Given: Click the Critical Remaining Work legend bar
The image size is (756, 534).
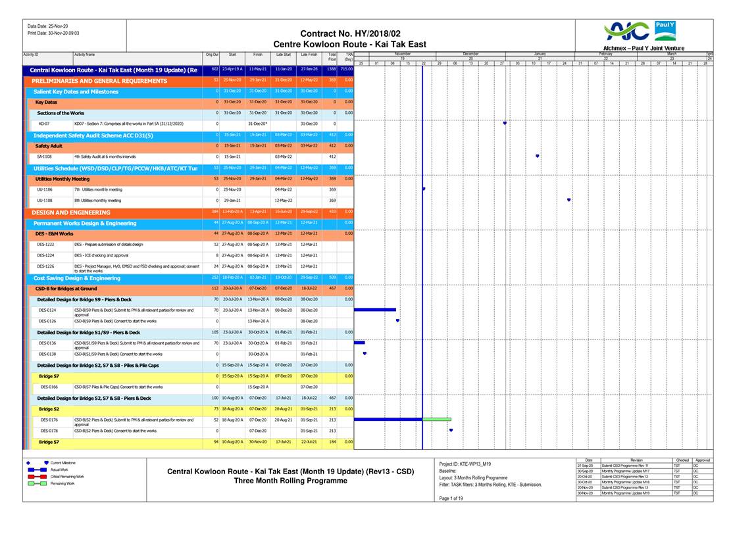Looking at the screenshot, I should click(x=37, y=476).
